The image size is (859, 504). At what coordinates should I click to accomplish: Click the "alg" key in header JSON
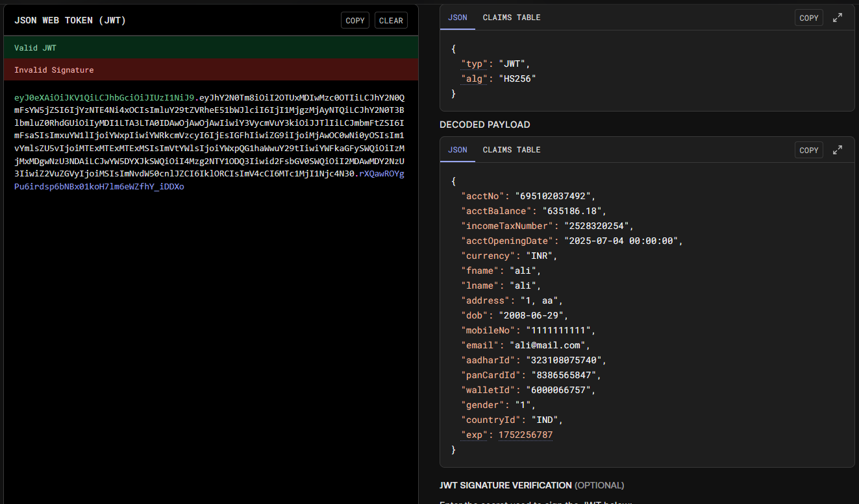[x=474, y=78]
